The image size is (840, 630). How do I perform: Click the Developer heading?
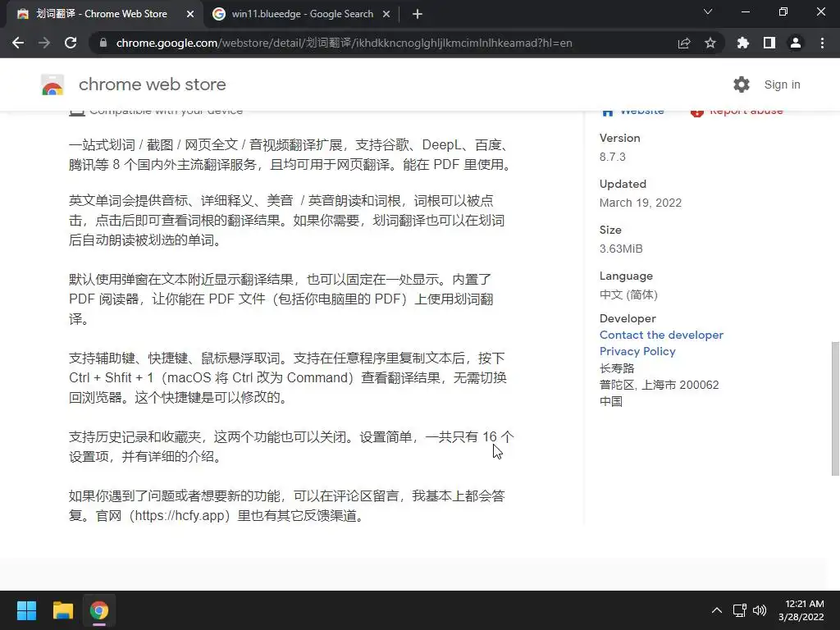(628, 318)
